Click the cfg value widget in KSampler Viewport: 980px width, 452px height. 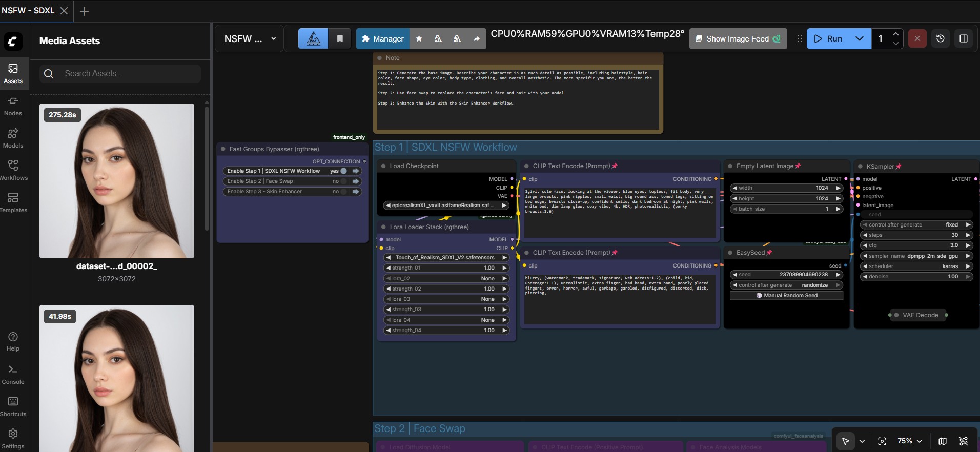pos(915,245)
